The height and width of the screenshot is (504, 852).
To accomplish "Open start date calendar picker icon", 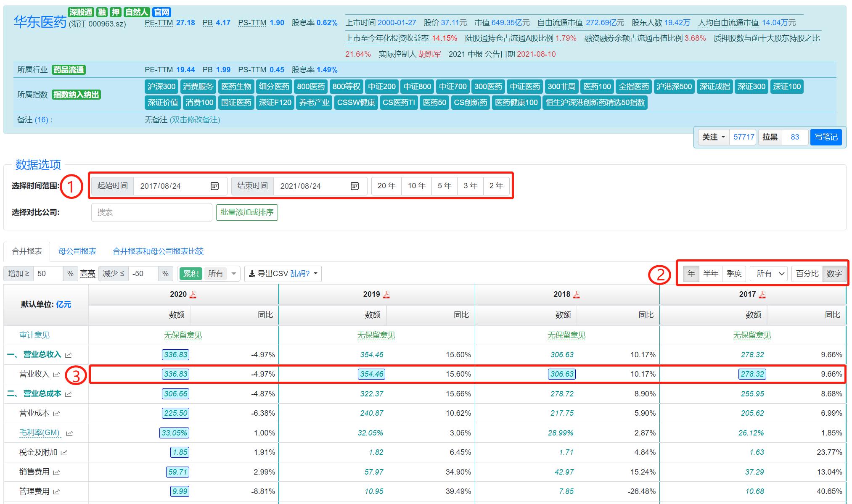I will click(x=214, y=186).
